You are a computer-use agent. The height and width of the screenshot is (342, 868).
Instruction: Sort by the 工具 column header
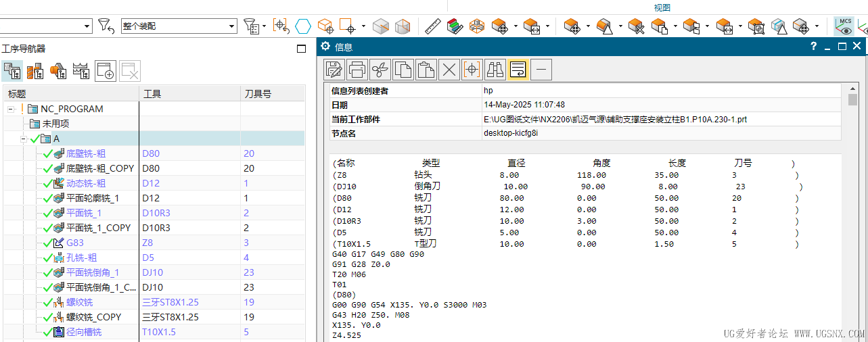[189, 94]
